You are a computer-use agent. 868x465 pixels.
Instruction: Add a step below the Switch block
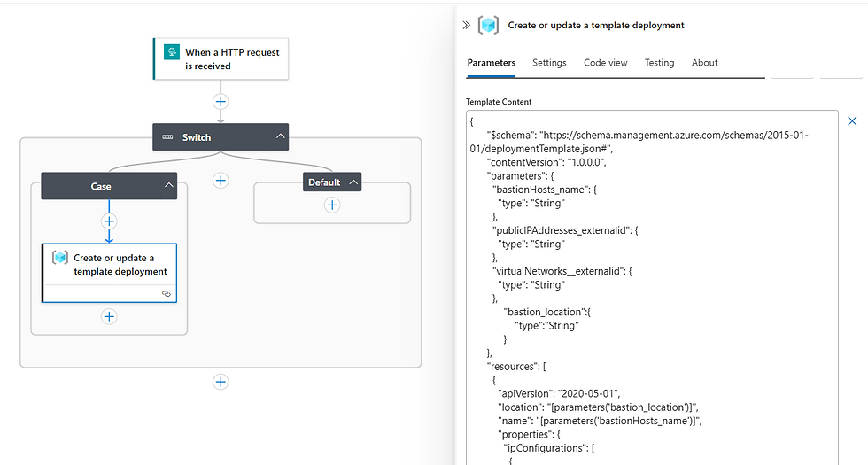pos(221,382)
